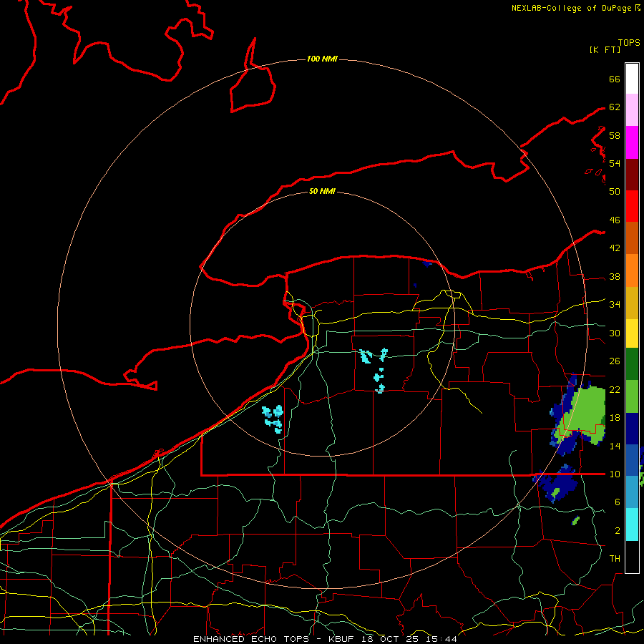Click the legend value 50

[x=615, y=192]
